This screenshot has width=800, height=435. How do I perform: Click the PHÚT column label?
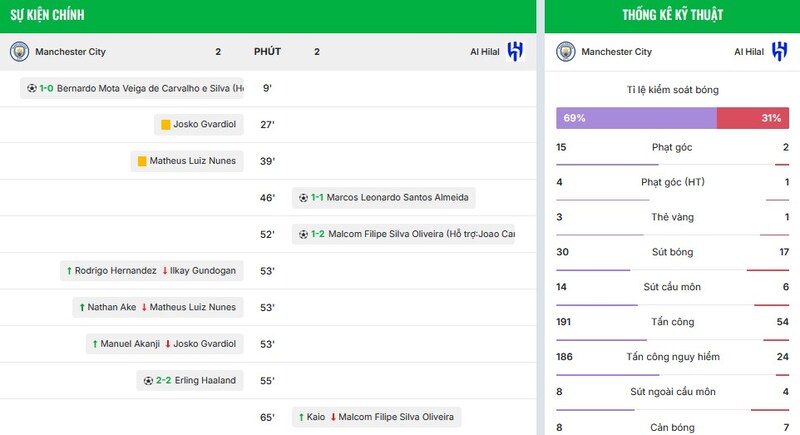click(267, 52)
